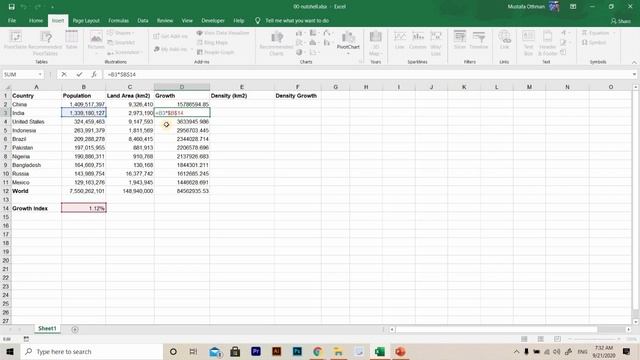Switch to Normal view in status bar

tap(524, 339)
